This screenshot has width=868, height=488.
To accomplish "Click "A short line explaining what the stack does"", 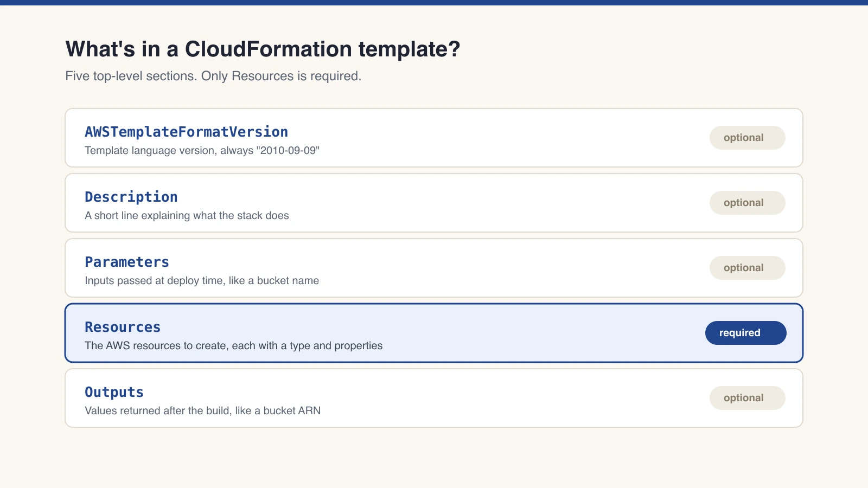I will click(x=187, y=215).
